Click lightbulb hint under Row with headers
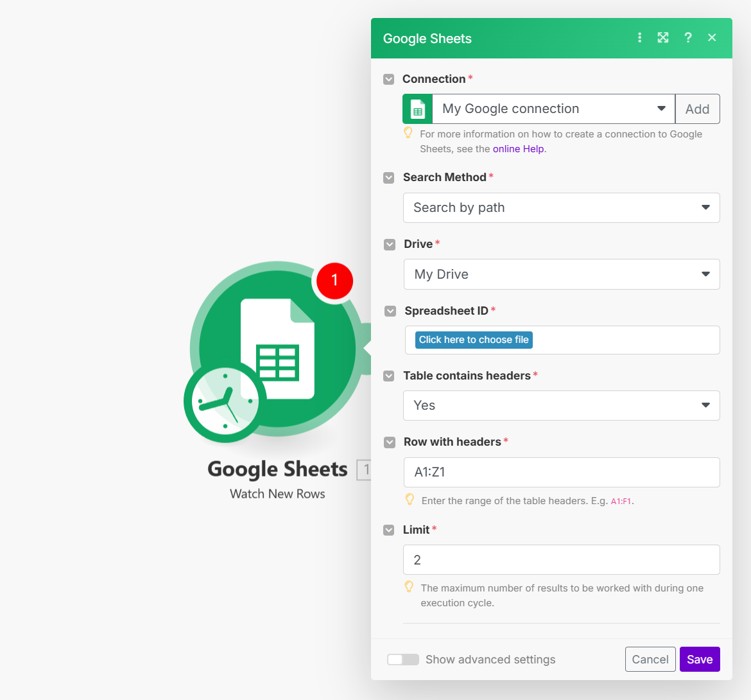The height and width of the screenshot is (700, 751). pyautogui.click(x=410, y=500)
